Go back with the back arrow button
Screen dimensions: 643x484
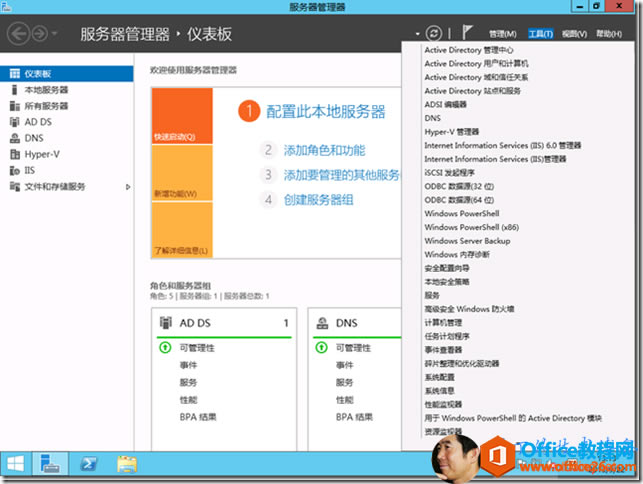tap(18, 34)
